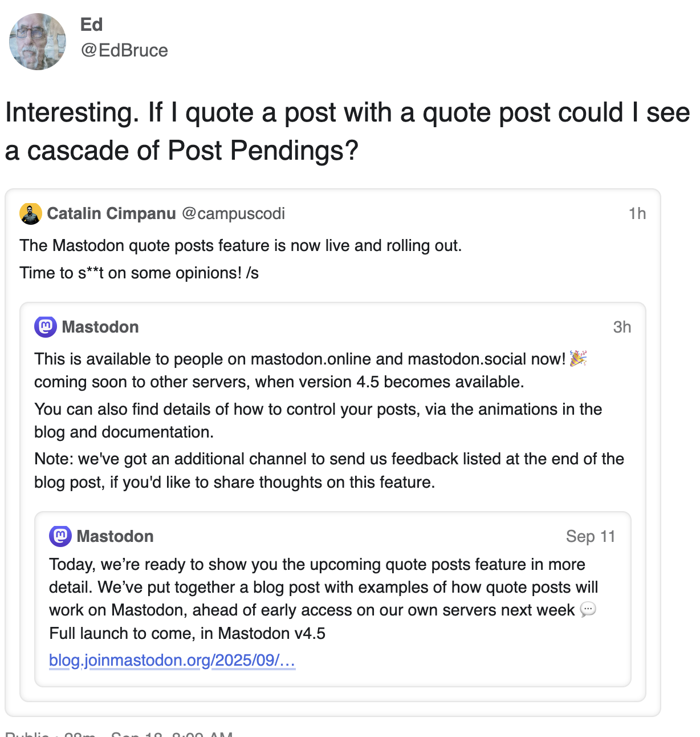The image size is (700, 737).
Task: Click Ed's profile avatar photo
Action: (38, 42)
